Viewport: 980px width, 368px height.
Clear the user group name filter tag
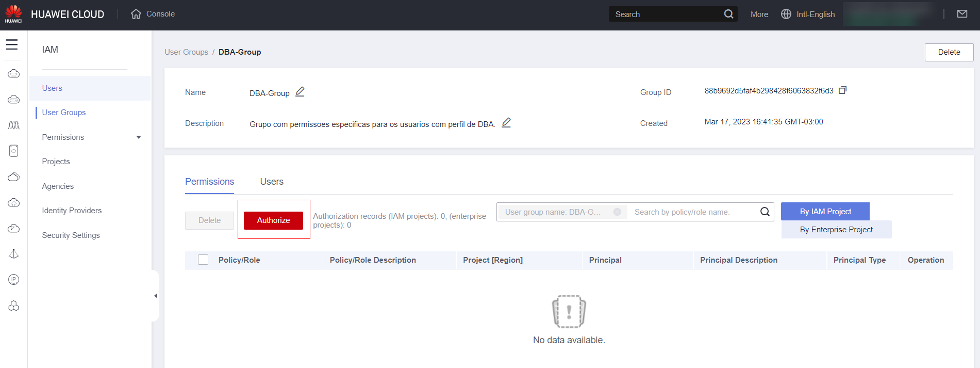coord(617,212)
